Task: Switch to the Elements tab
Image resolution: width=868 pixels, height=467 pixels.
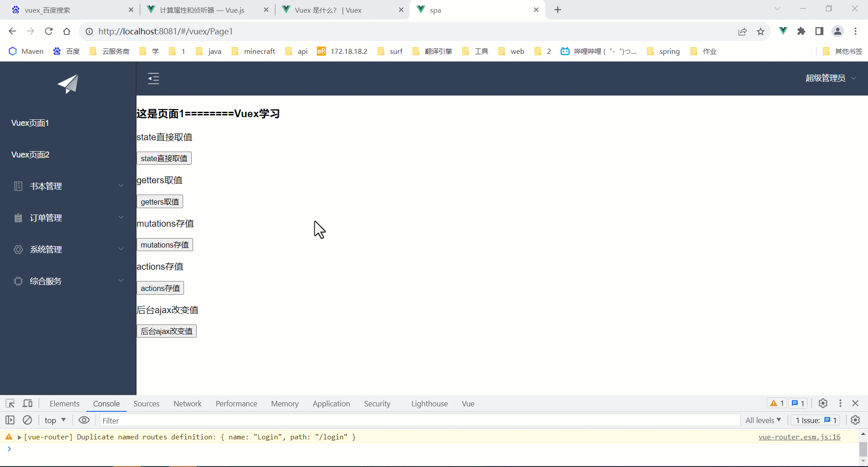Action: pos(64,403)
